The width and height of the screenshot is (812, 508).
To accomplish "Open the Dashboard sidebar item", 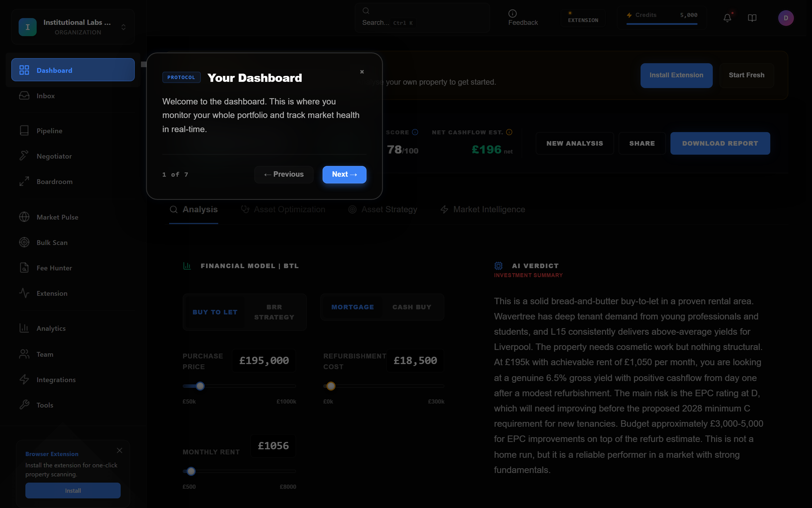I will 73,70.
